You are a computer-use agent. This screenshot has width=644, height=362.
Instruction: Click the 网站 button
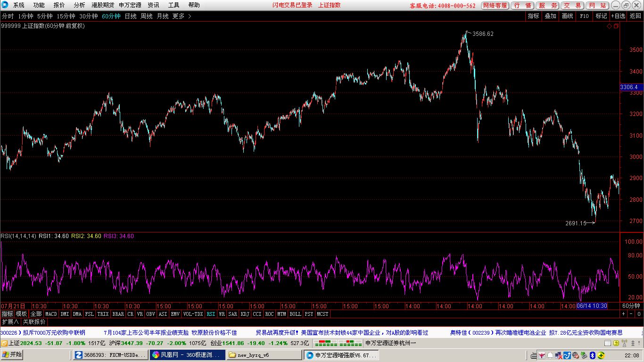597,6
